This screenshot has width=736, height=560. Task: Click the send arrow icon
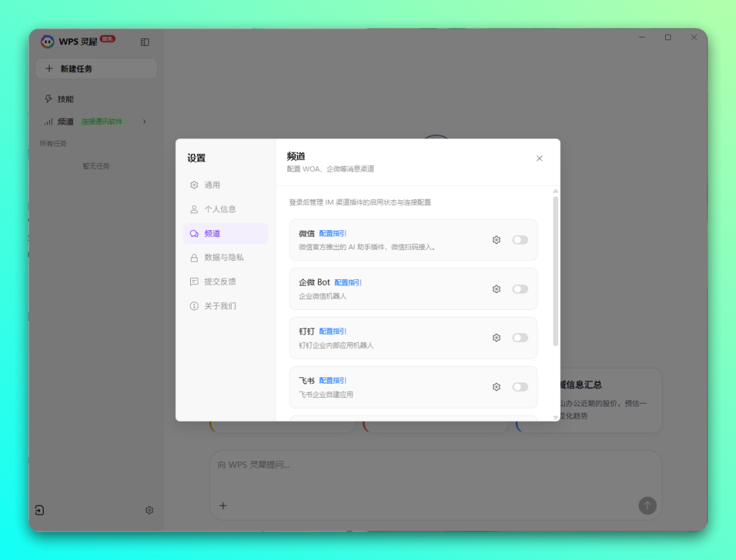coord(647,506)
